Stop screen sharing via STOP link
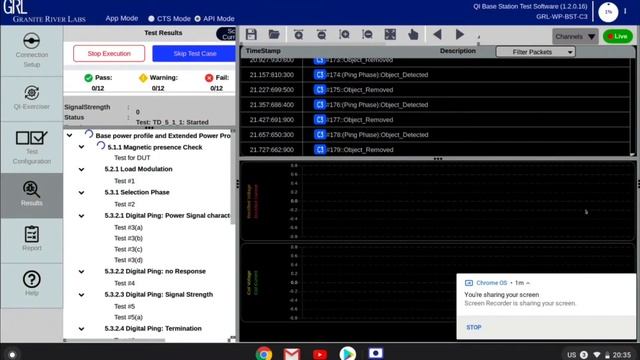Viewport: 640px width, 360px height. coord(473,327)
